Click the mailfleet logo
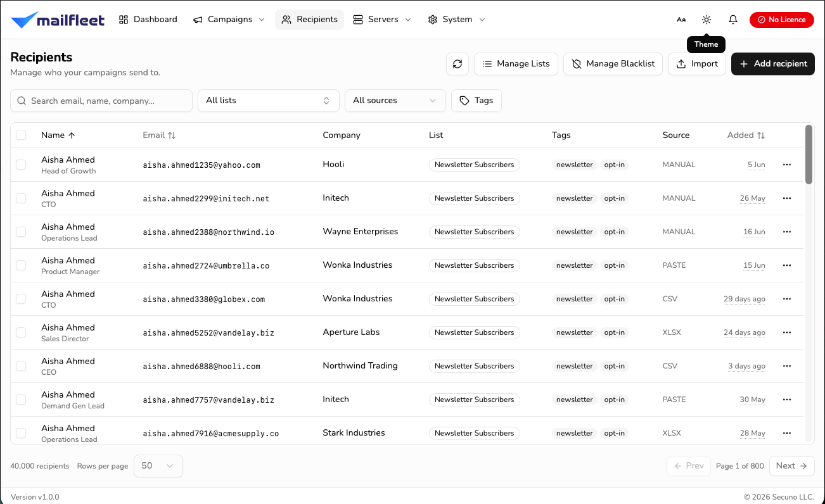The height and width of the screenshot is (504, 825). pyautogui.click(x=58, y=20)
